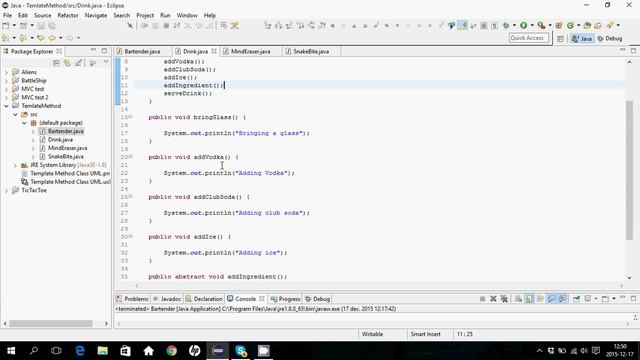This screenshot has height=360, width=640.
Task: Click the Package Explorer horizontal scrollbar
Action: 51,323
